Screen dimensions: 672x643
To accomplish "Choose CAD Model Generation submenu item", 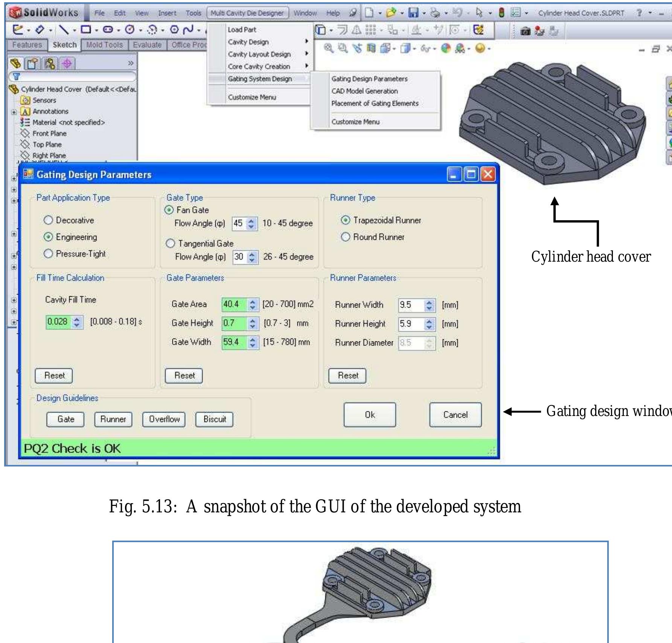I will point(364,91).
